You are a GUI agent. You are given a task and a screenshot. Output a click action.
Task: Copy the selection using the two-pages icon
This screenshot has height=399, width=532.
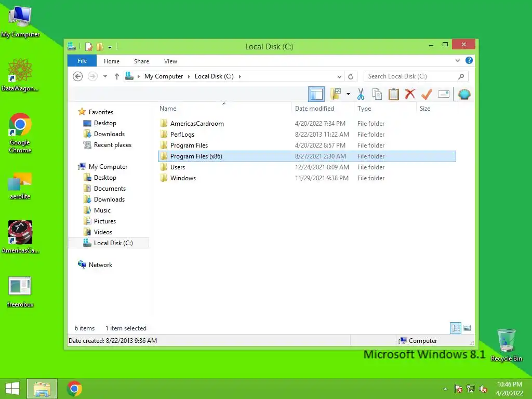click(x=377, y=94)
